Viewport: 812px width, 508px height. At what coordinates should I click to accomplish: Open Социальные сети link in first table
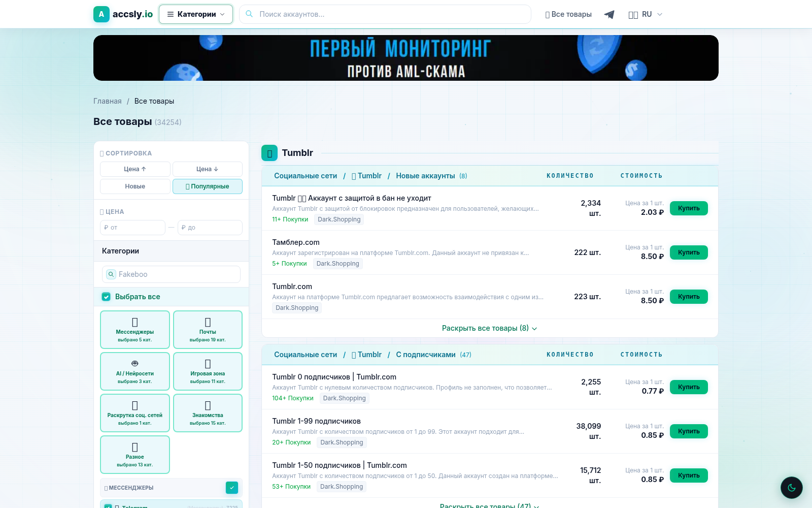tap(306, 176)
